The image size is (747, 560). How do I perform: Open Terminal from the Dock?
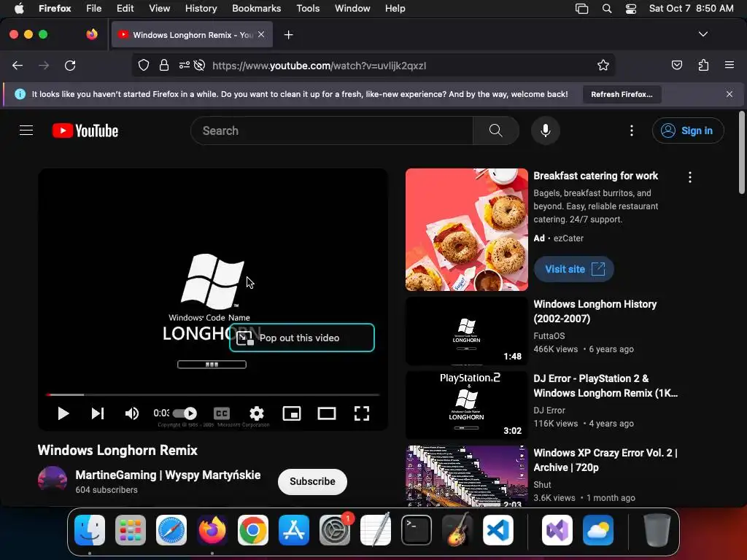[417, 530]
